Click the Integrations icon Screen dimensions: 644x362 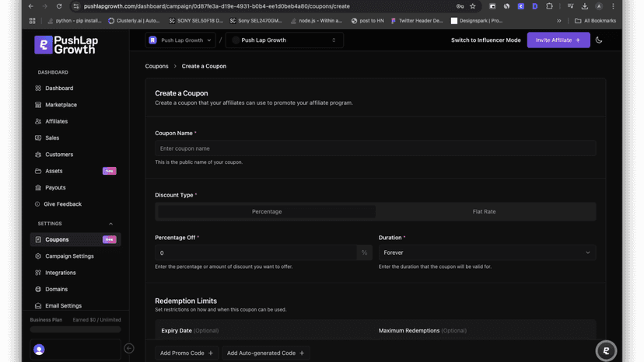[x=38, y=273]
